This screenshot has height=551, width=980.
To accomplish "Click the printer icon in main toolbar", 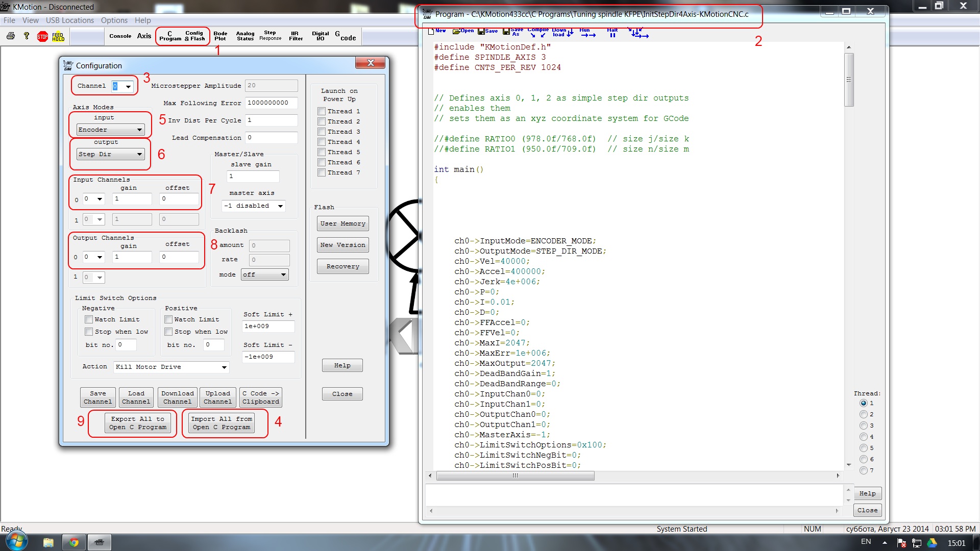I will point(11,36).
